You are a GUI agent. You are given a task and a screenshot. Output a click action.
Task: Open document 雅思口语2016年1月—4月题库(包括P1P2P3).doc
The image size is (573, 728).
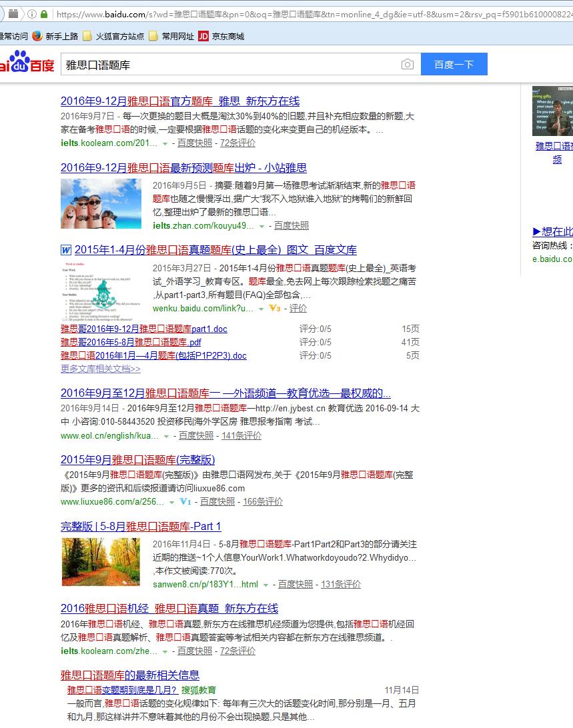point(154,355)
